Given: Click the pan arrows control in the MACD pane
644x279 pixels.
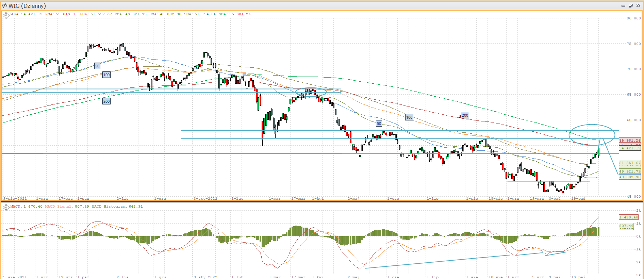Looking at the screenshot, I should [6, 207].
